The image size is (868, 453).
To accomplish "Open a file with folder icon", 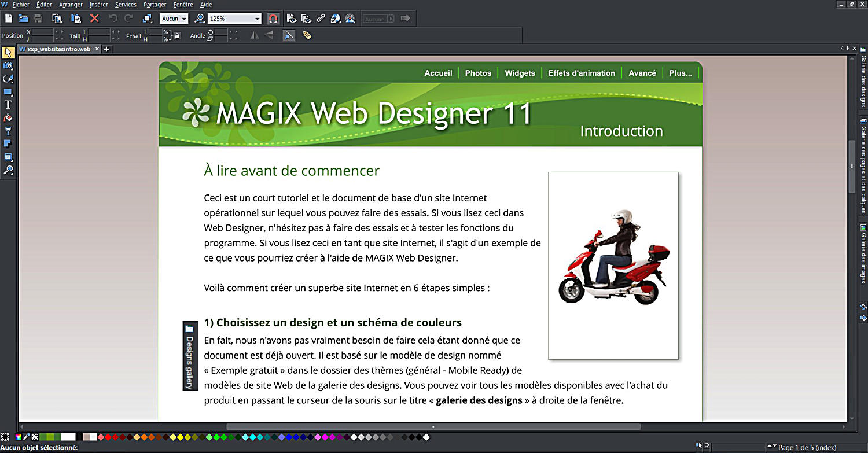I will (23, 19).
